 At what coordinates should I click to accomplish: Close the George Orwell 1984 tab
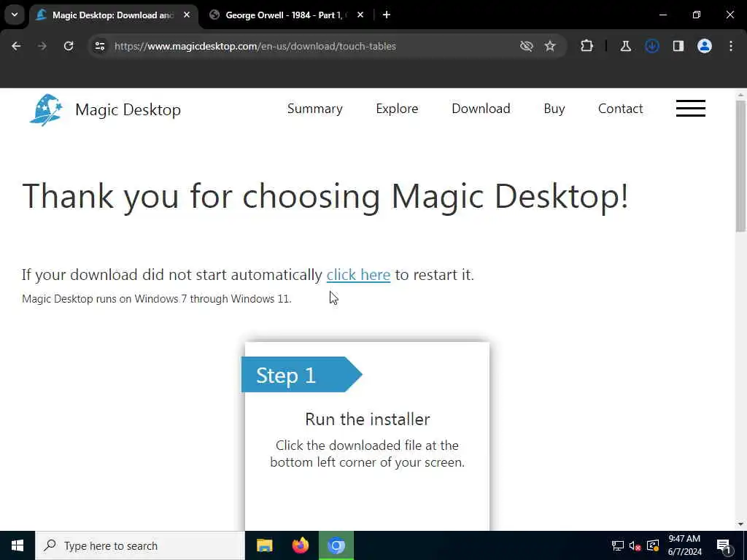pos(360,15)
